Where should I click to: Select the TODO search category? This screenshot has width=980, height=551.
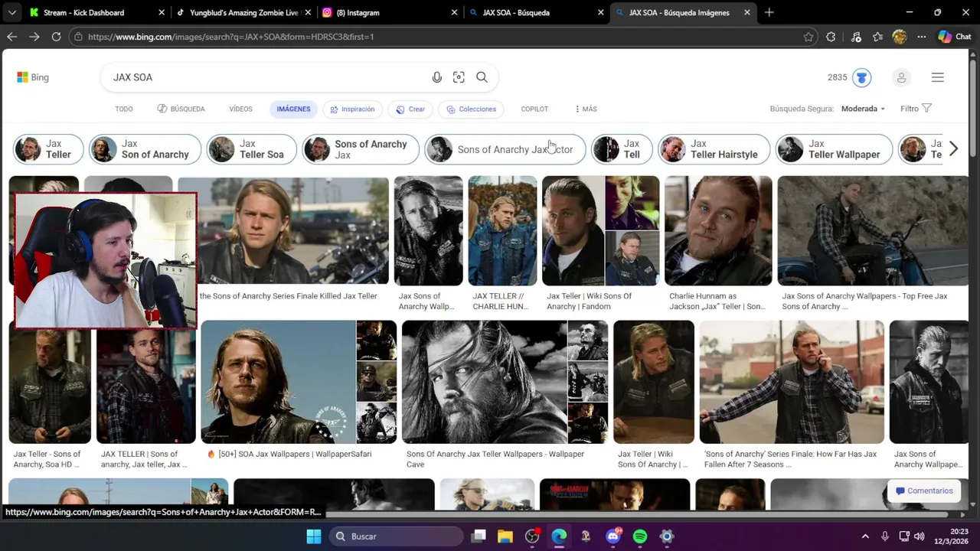click(124, 109)
